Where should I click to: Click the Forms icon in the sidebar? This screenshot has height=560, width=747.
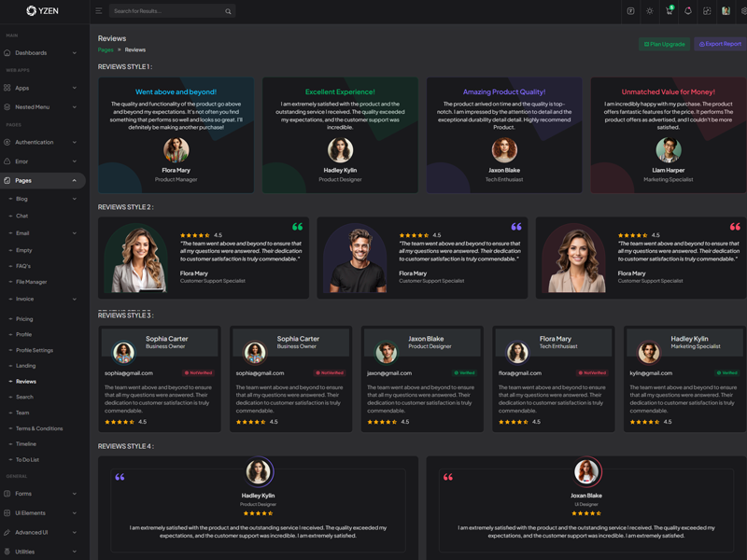click(x=7, y=494)
